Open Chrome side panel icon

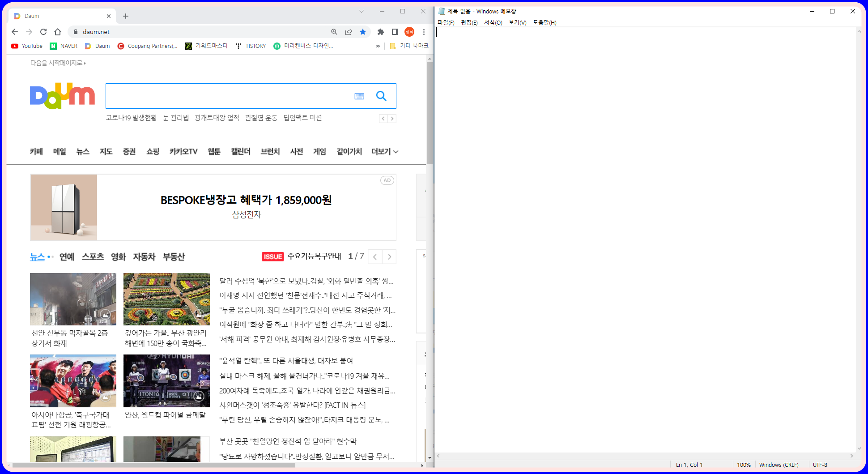coord(395,32)
